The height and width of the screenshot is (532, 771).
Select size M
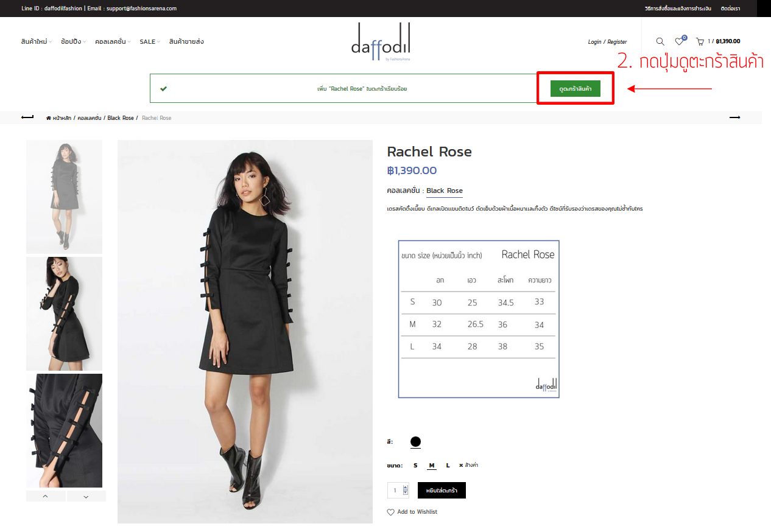point(432,466)
